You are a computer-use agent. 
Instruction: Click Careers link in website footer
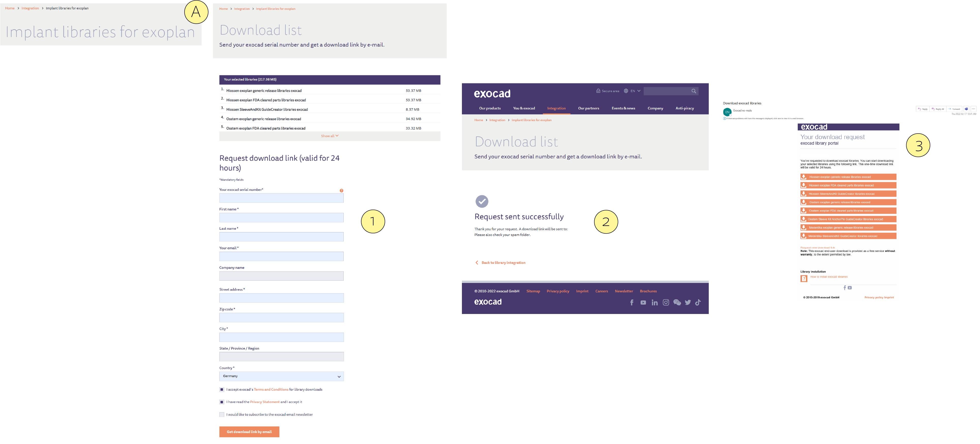[601, 291]
